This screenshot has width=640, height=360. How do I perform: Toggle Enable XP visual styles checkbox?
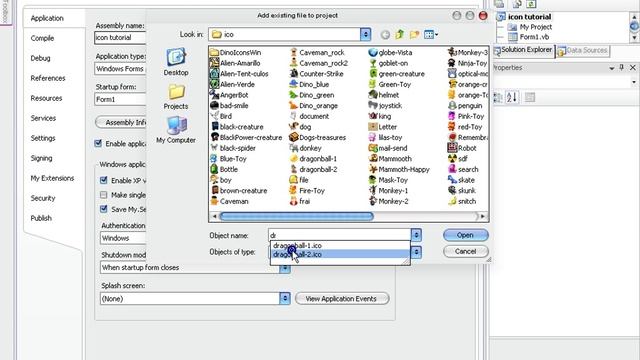point(104,180)
